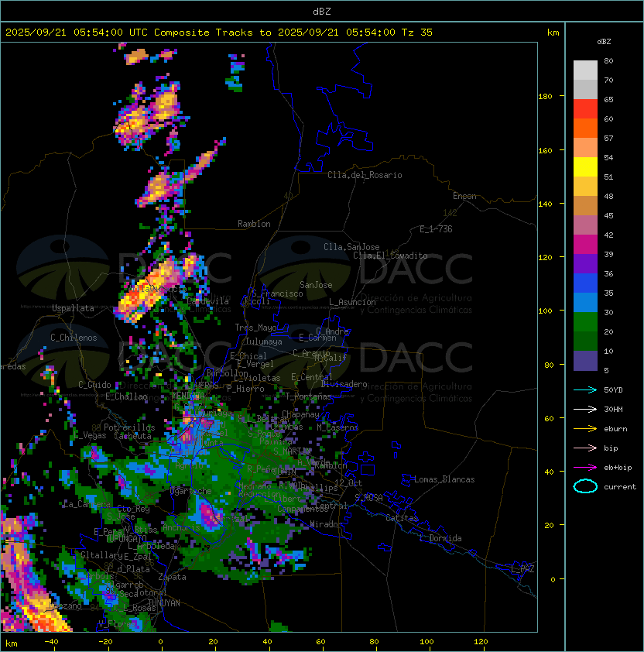Click the Zapata place label
Viewport: 644px width, 652px height.
coord(172,577)
